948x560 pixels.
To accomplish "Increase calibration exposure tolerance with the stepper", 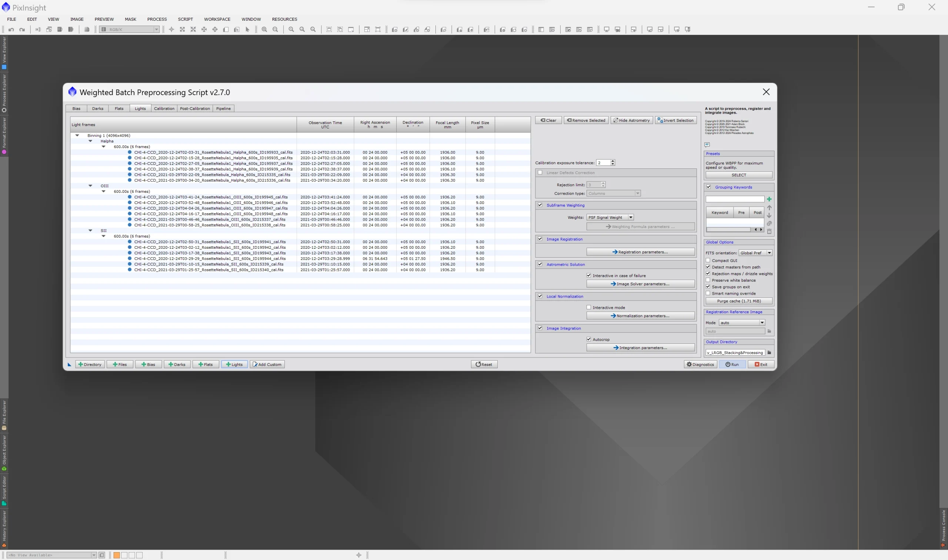I will (x=613, y=161).
